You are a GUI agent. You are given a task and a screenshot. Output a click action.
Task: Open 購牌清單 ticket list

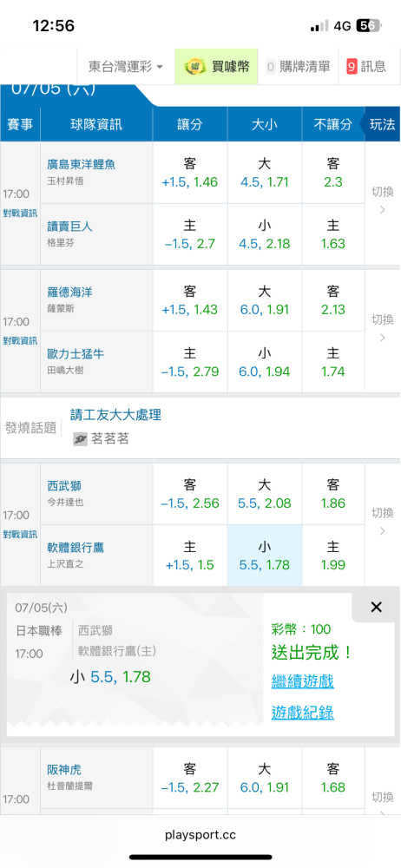coord(298,67)
